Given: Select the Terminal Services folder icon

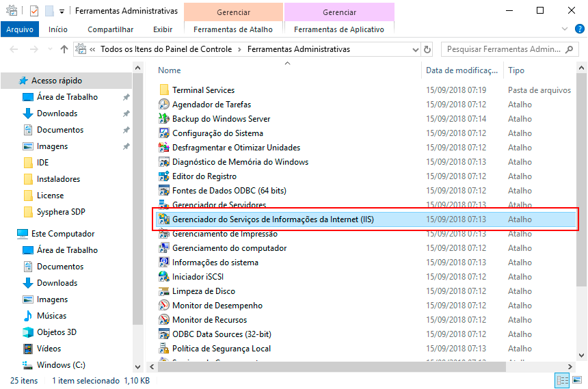Looking at the screenshot, I should click(x=164, y=90).
